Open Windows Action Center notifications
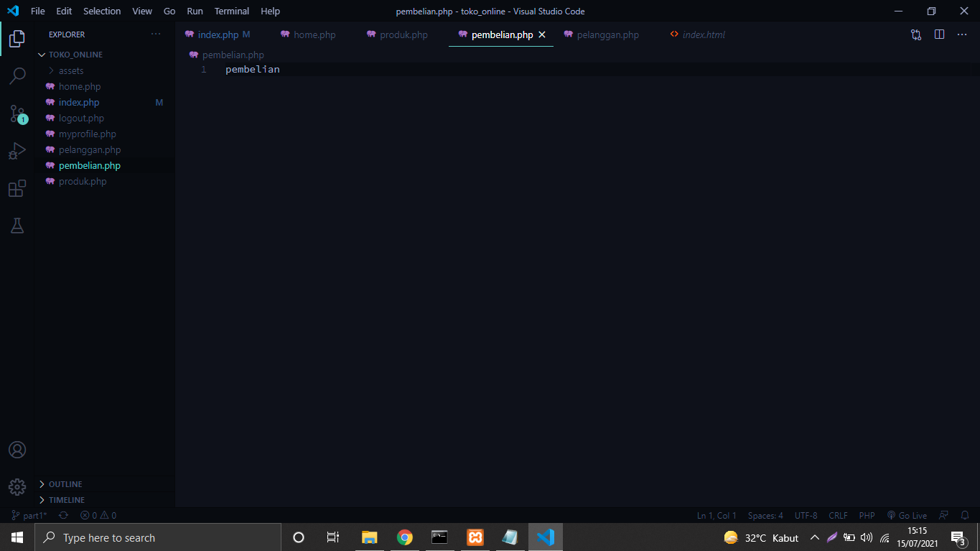This screenshot has width=980, height=551. point(958,537)
